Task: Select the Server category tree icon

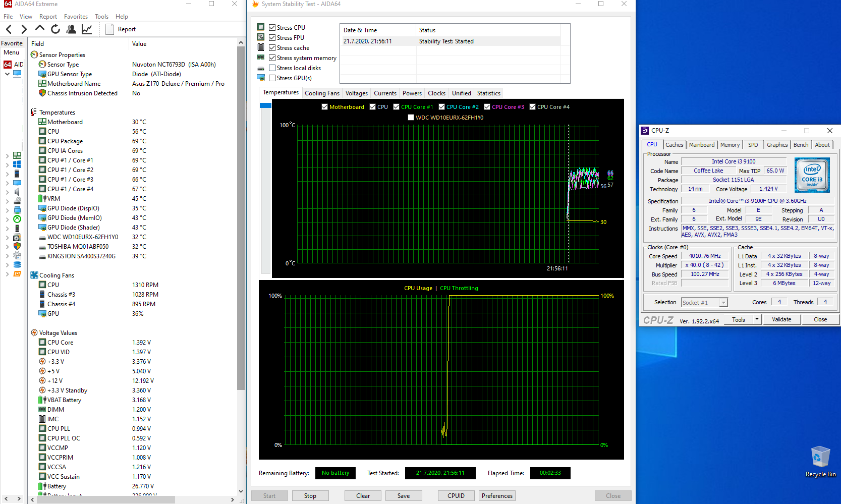Action: coord(17,174)
